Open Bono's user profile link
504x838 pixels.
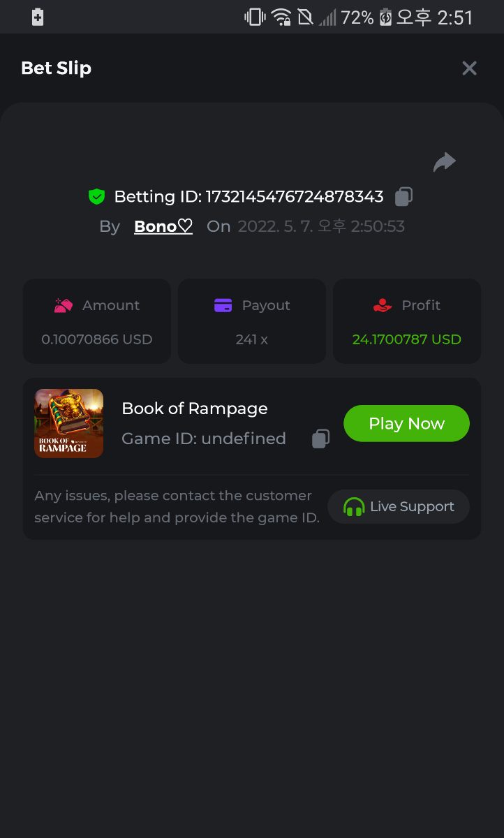[x=163, y=226]
